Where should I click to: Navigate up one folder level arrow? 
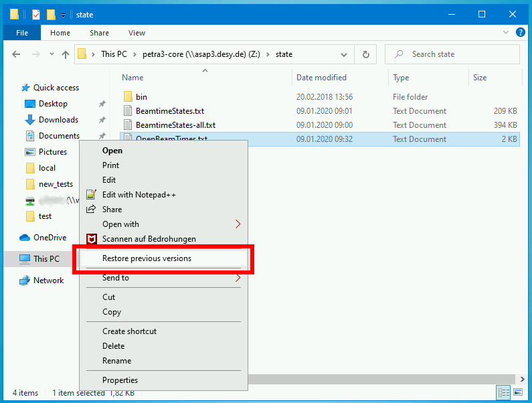65,54
